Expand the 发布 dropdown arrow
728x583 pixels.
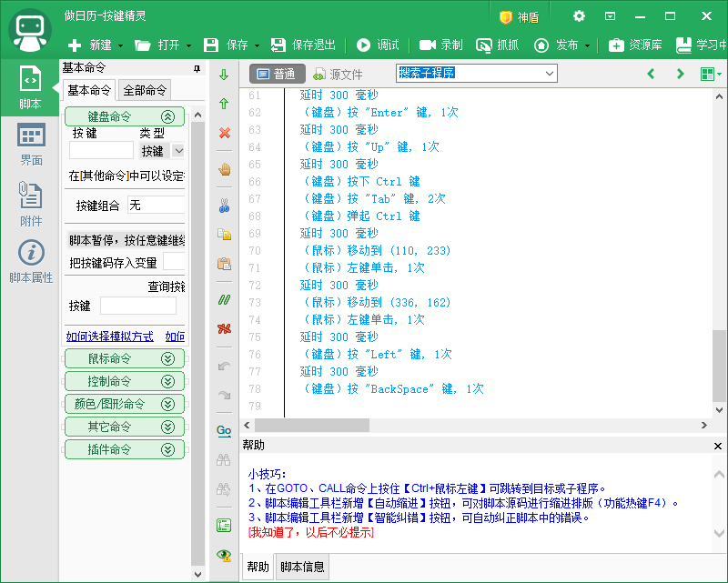click(587, 45)
